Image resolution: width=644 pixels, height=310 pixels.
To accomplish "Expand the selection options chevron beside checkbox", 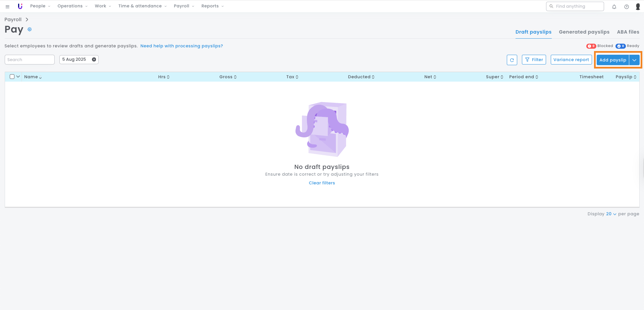I will pos(18,77).
